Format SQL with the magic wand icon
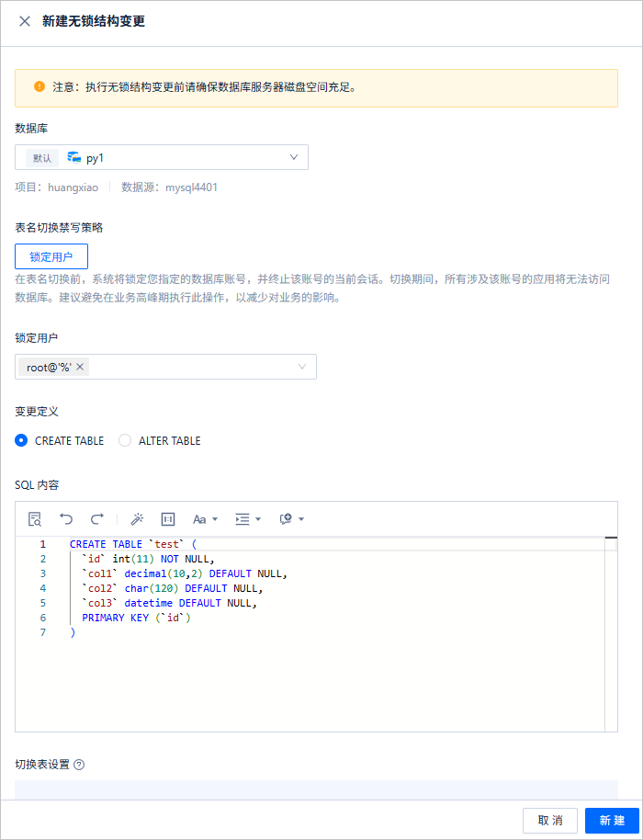The image size is (643, 840). tap(137, 518)
